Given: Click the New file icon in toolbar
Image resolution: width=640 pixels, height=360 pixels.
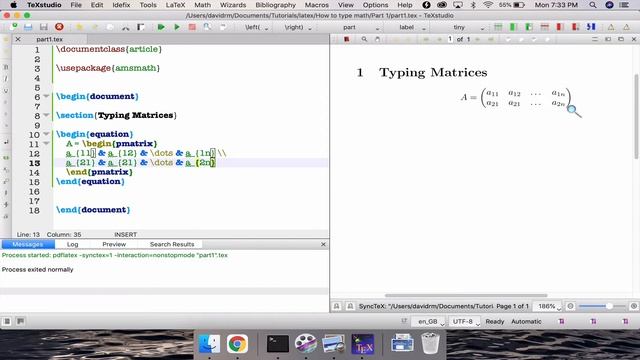Looking at the screenshot, I should pyautogui.click(x=13, y=27).
